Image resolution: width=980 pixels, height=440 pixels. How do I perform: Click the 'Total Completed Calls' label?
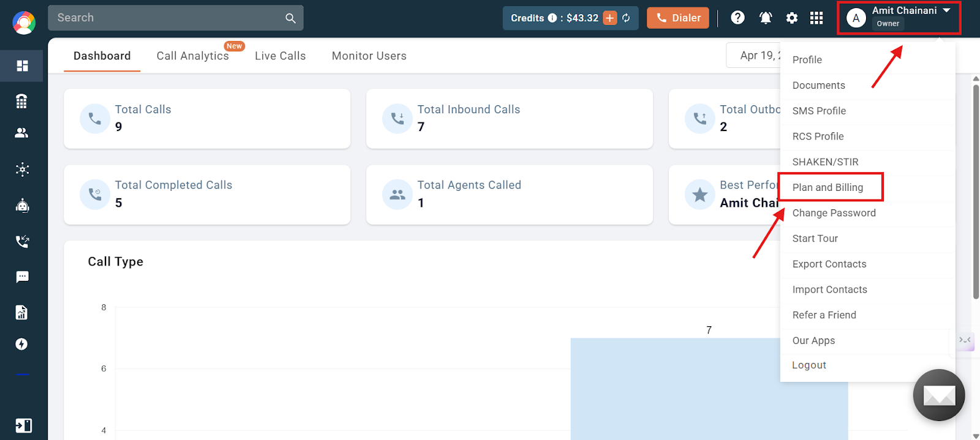pyautogui.click(x=173, y=185)
